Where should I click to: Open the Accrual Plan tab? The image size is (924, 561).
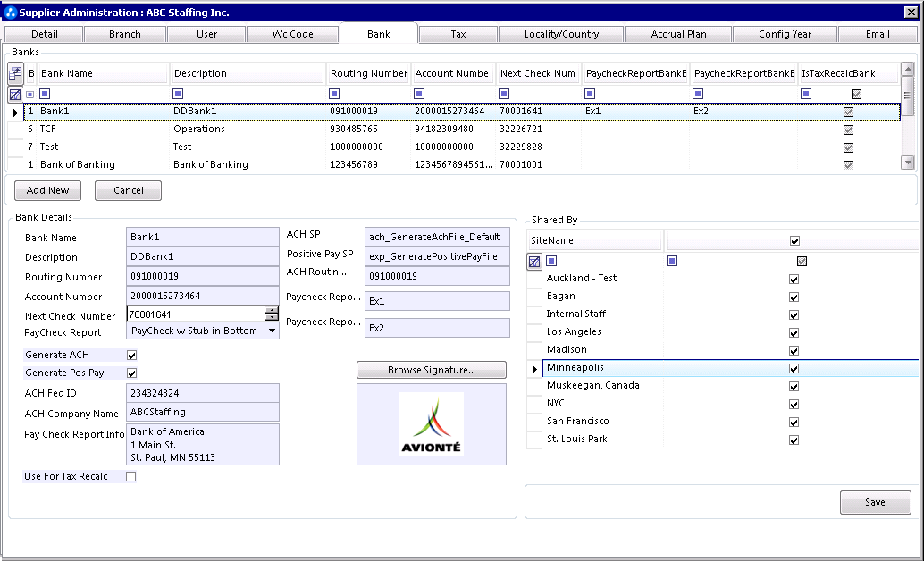point(678,34)
